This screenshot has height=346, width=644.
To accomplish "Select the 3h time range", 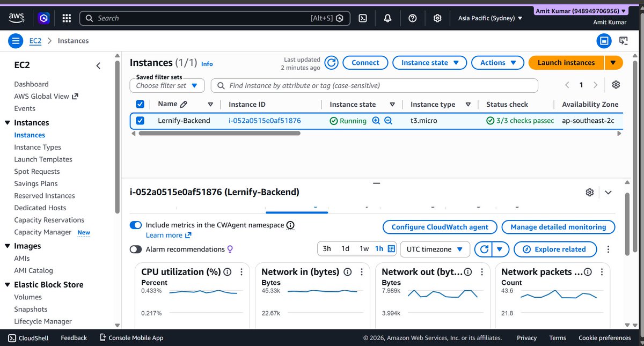I will click(327, 249).
